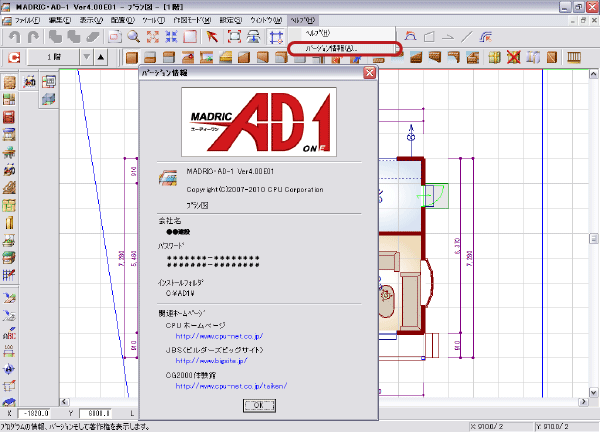Click the blue shrink-arrows zoom icon

click(x=171, y=37)
